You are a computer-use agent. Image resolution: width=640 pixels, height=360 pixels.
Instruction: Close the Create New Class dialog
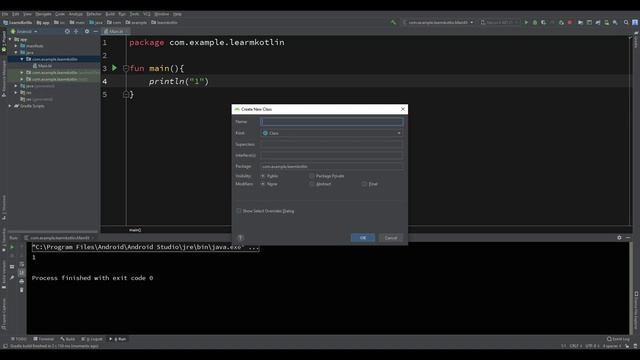point(403,109)
